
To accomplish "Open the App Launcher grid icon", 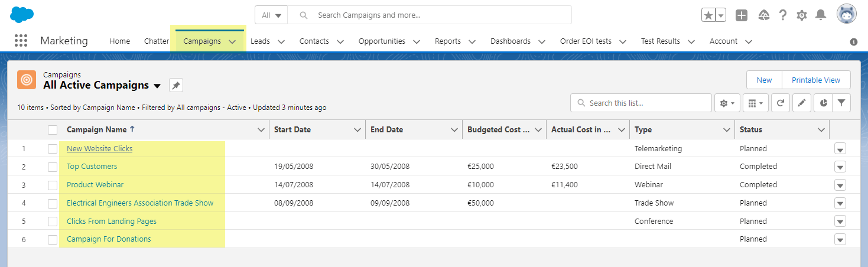I will (21, 41).
